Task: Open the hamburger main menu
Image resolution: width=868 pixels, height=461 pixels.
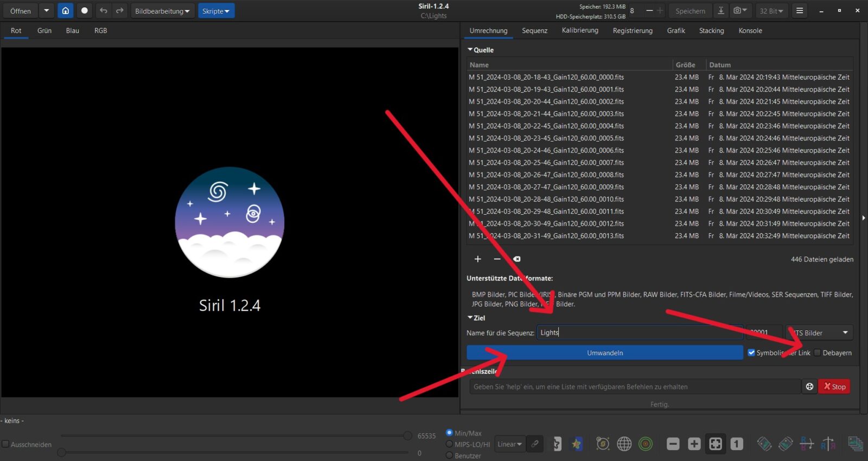Action: coord(800,11)
